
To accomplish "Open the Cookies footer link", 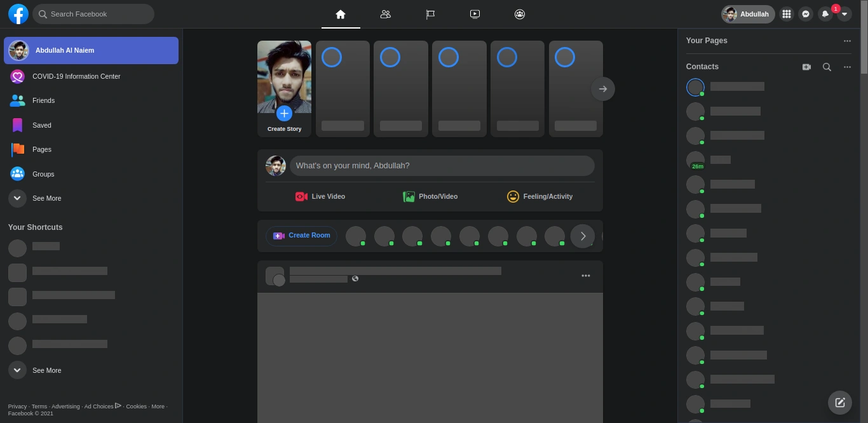I will click(136, 406).
